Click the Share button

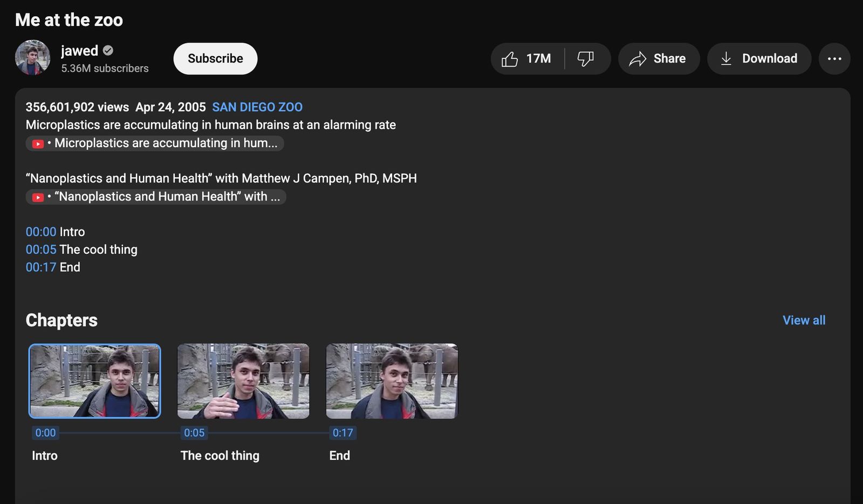point(659,59)
